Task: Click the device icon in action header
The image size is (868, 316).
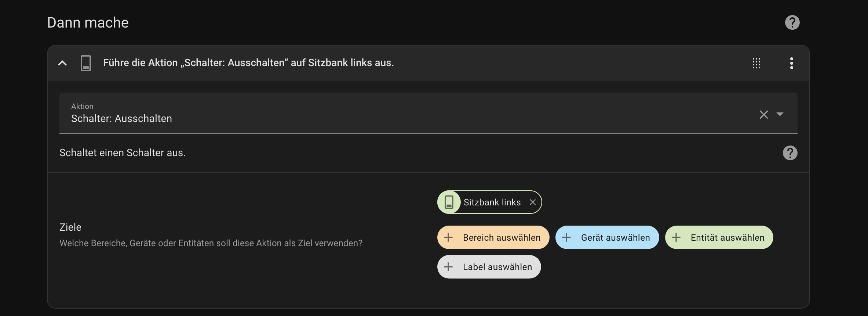Action: coord(86,63)
